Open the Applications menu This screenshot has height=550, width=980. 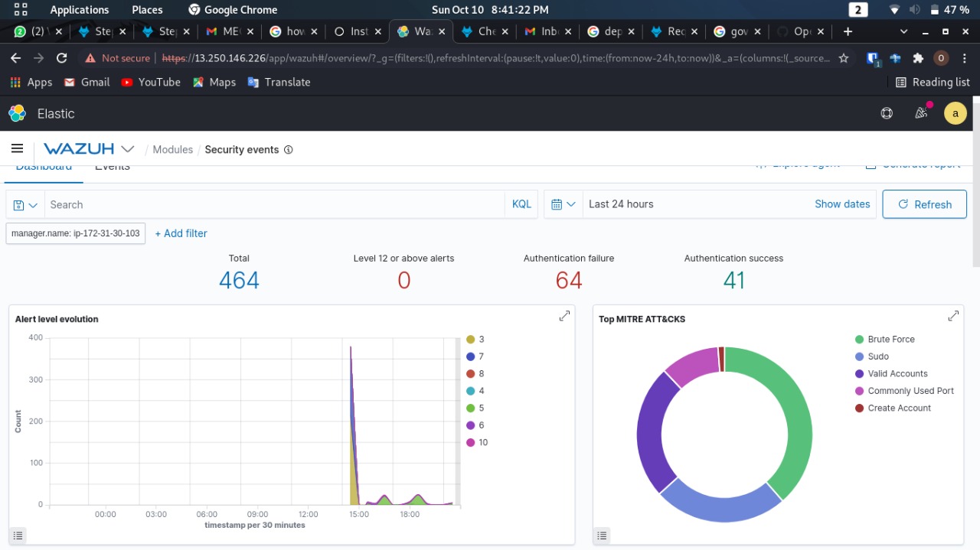[80, 10]
